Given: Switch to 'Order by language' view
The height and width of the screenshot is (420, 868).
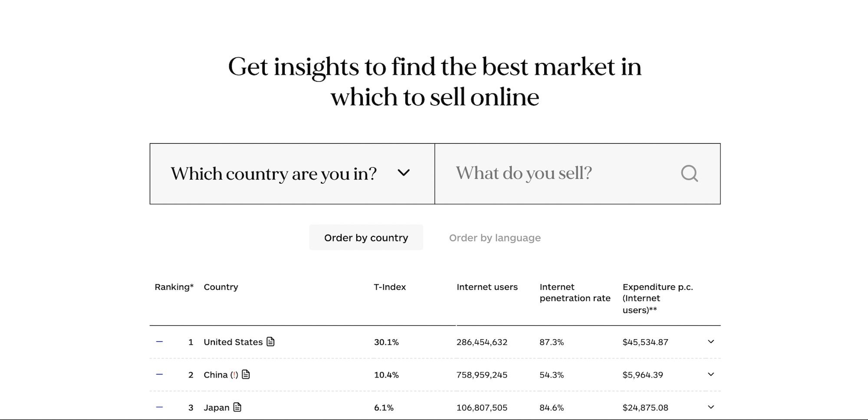Looking at the screenshot, I should [494, 238].
